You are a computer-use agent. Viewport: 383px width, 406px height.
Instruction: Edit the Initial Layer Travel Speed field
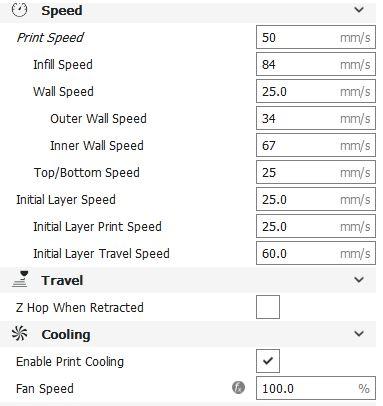(316, 253)
